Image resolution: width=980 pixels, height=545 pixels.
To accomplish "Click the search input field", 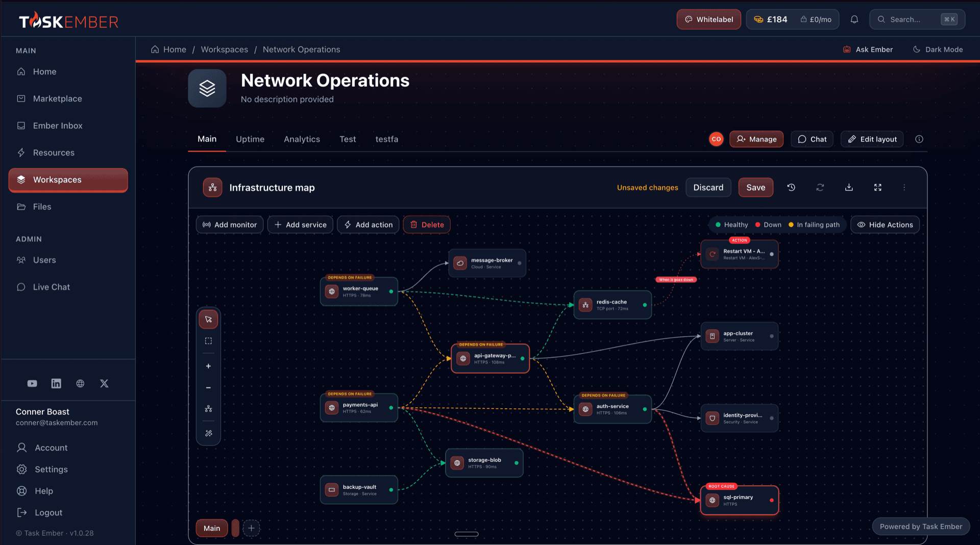I will coord(917,19).
